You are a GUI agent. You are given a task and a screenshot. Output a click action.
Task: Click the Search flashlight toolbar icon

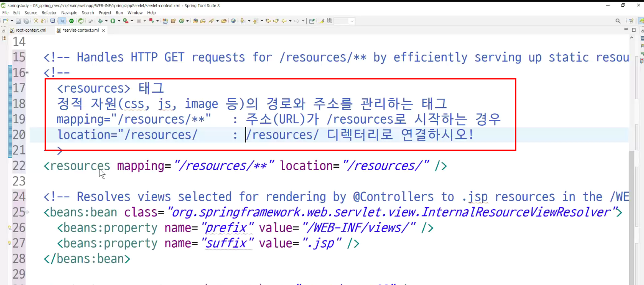(x=211, y=21)
